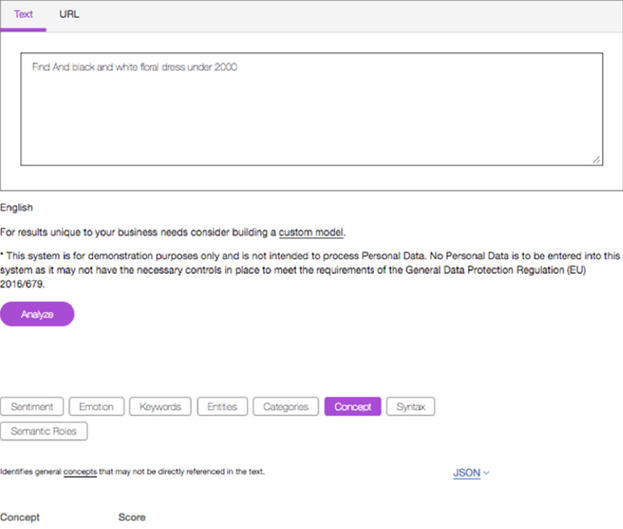Screen dimensions: 623x529
Task: Select the Sentiment feature tab
Action: click(x=32, y=407)
